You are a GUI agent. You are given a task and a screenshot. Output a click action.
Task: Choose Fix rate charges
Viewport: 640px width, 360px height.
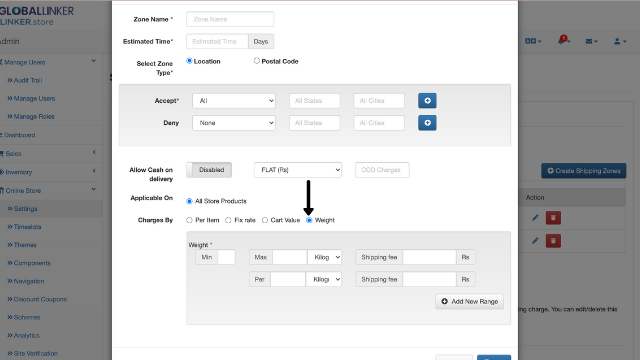[228, 220]
